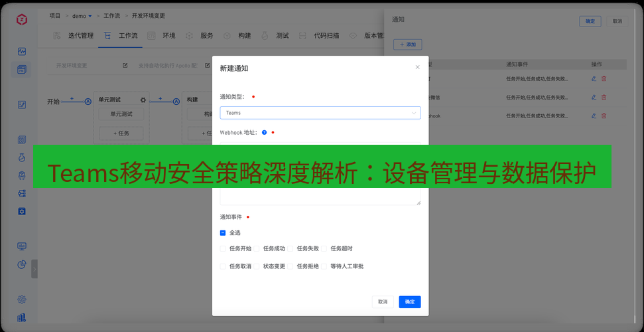Check the 任务失败 event checkbox

coord(290,248)
